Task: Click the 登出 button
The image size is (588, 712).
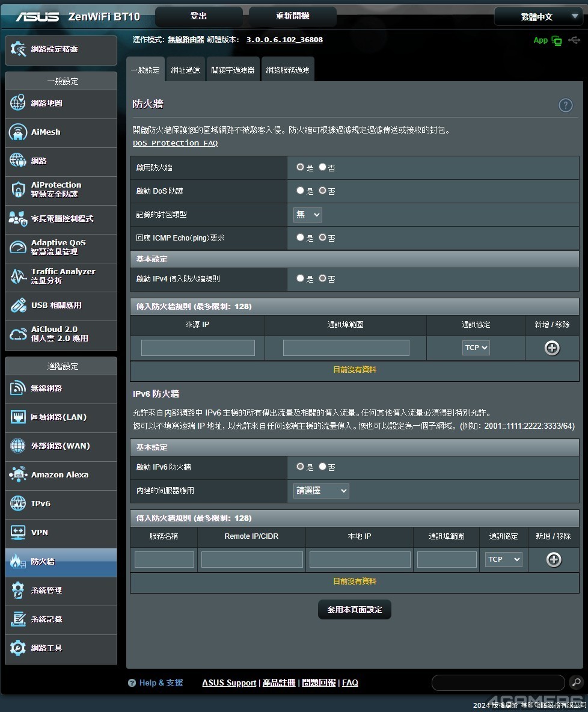Action: pos(199,16)
